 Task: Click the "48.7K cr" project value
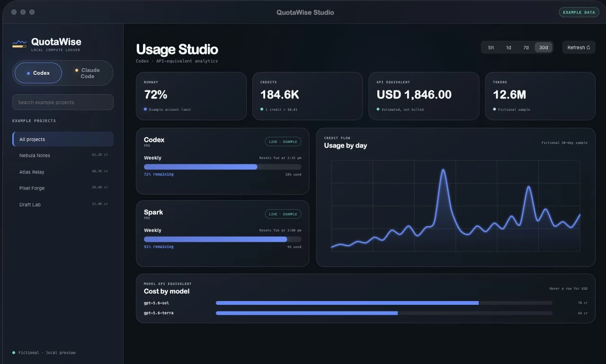(x=100, y=171)
